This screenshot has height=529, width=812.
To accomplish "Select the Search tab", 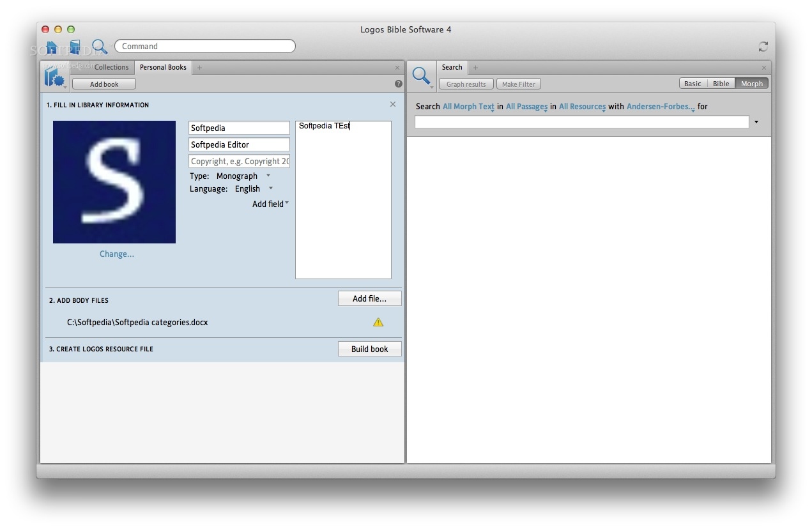I will coord(452,67).
